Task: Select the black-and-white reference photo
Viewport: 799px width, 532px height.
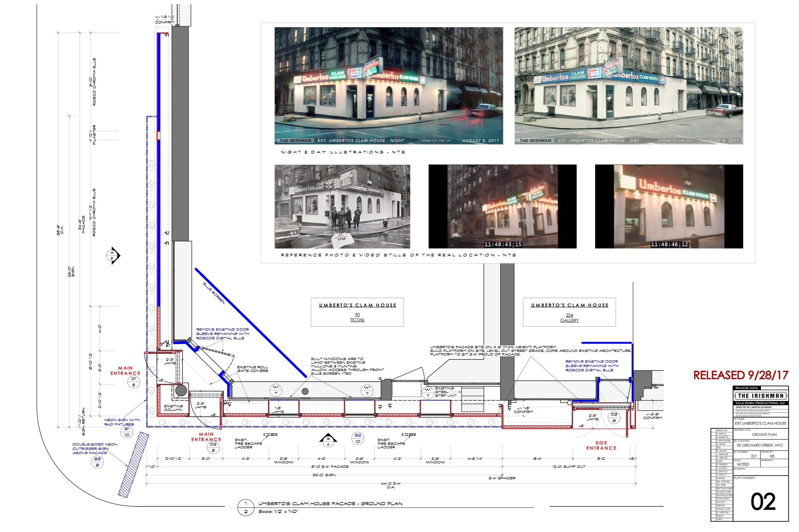Action: [x=342, y=206]
